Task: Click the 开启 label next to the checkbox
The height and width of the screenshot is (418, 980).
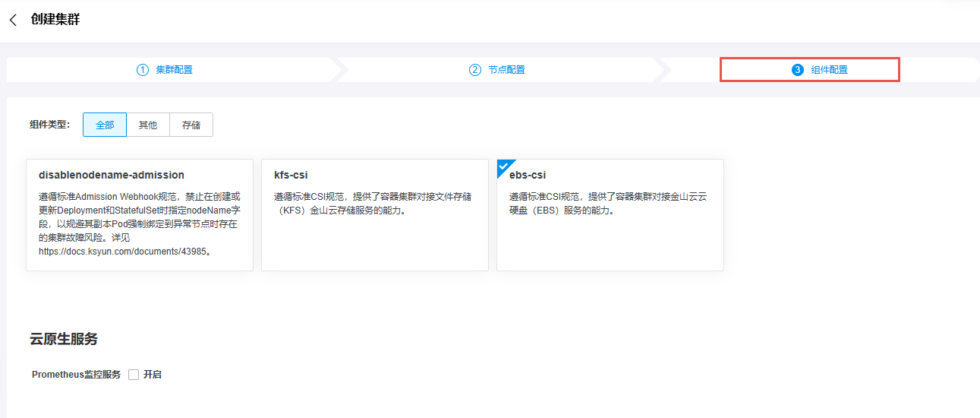Action: (x=153, y=375)
